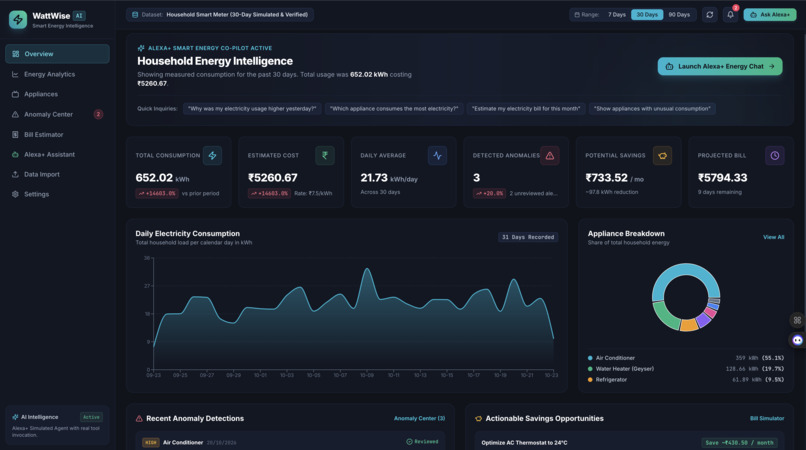Click the floating grid widget icon

point(797,320)
